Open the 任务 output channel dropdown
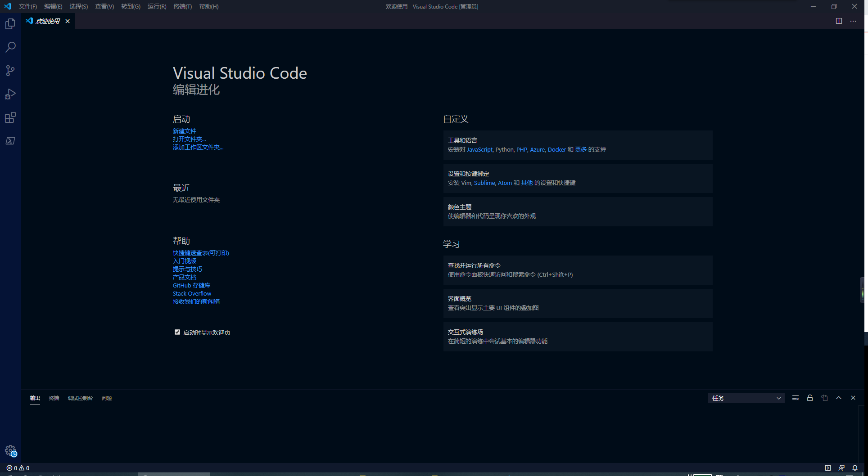Viewport: 868px width, 476px height. pos(746,398)
